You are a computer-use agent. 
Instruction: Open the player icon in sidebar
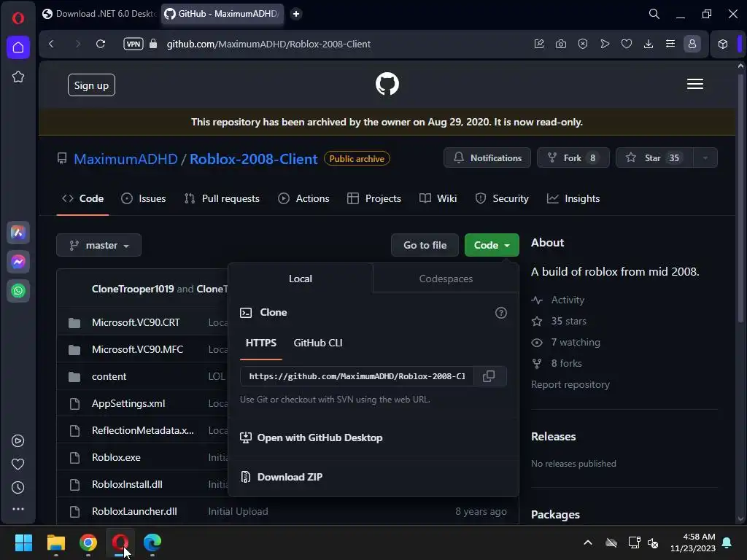tap(18, 440)
